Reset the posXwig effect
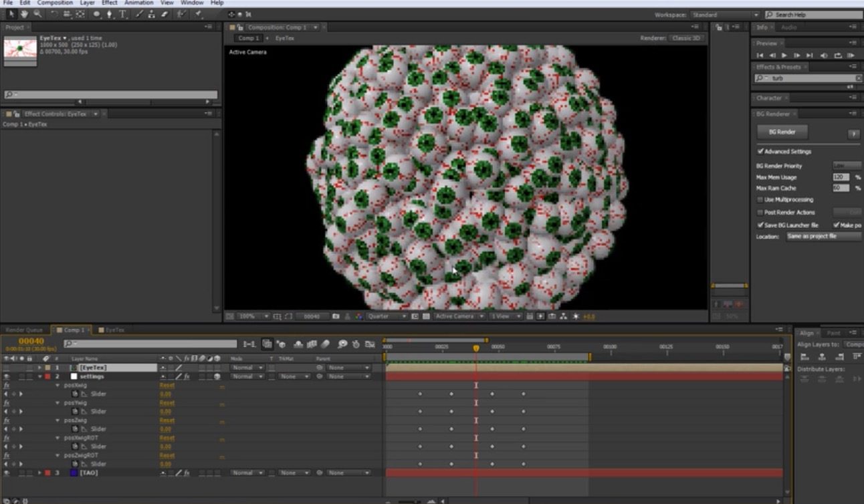The image size is (864, 504). click(167, 386)
